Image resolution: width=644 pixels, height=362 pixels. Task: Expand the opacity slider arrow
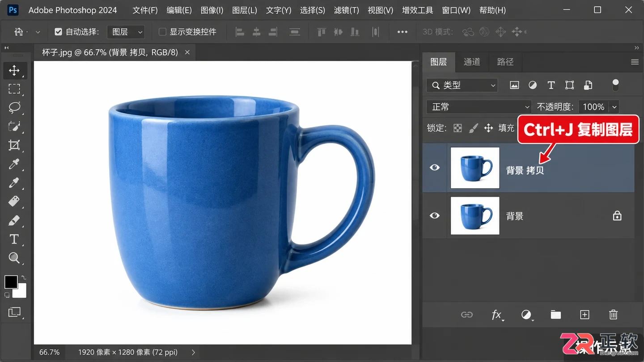click(x=614, y=107)
